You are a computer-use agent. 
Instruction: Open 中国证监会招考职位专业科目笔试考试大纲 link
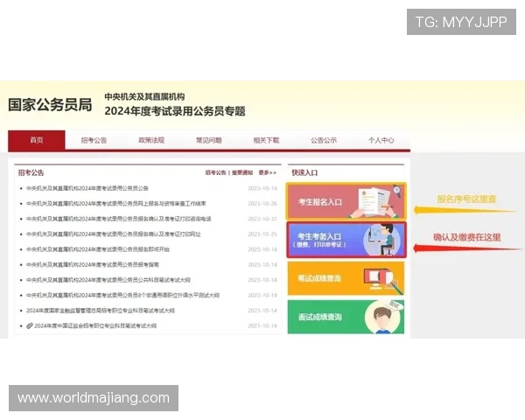95,325
